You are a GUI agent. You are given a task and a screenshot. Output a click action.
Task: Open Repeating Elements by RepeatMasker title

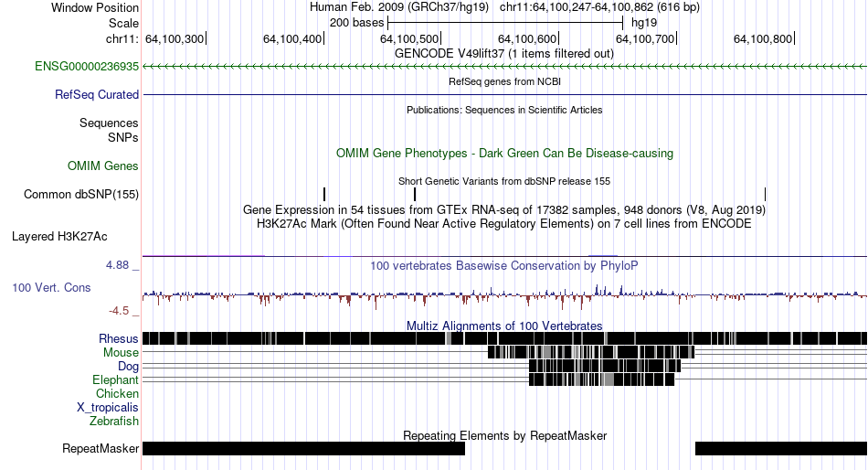coord(504,435)
